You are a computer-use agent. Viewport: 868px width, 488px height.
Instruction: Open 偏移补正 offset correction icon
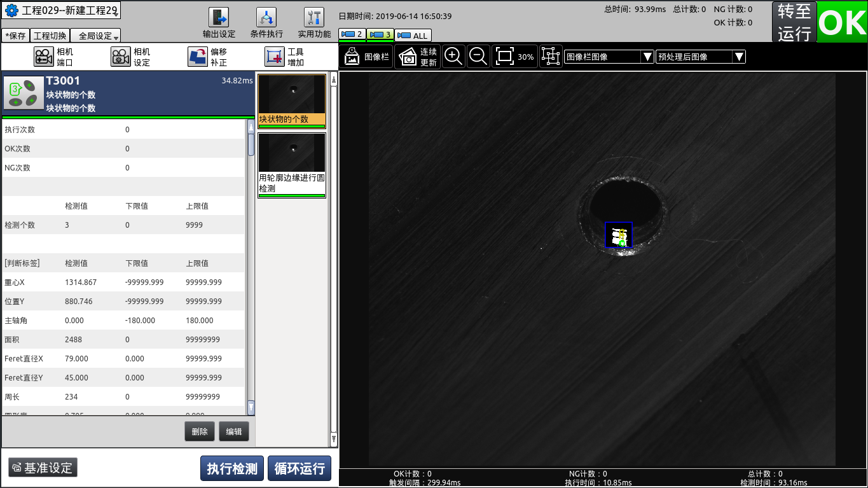(198, 57)
